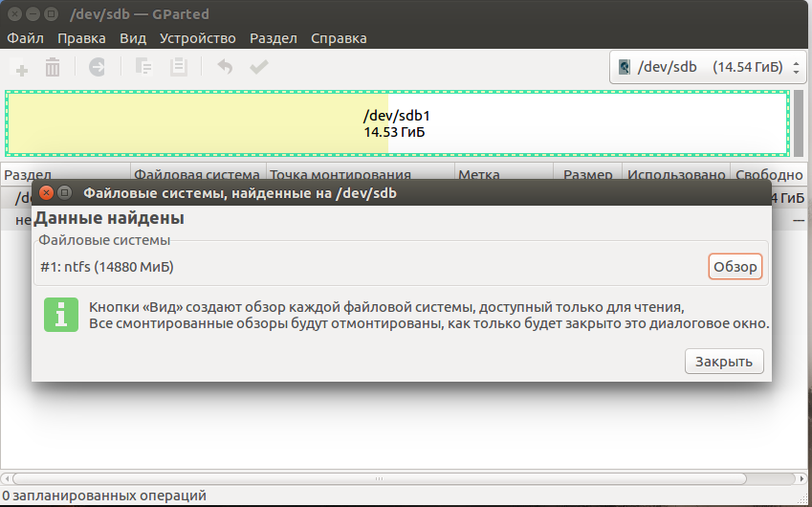The image size is (812, 507).
Task: Click the Paste partition toolbar icon
Action: pyautogui.click(x=179, y=67)
